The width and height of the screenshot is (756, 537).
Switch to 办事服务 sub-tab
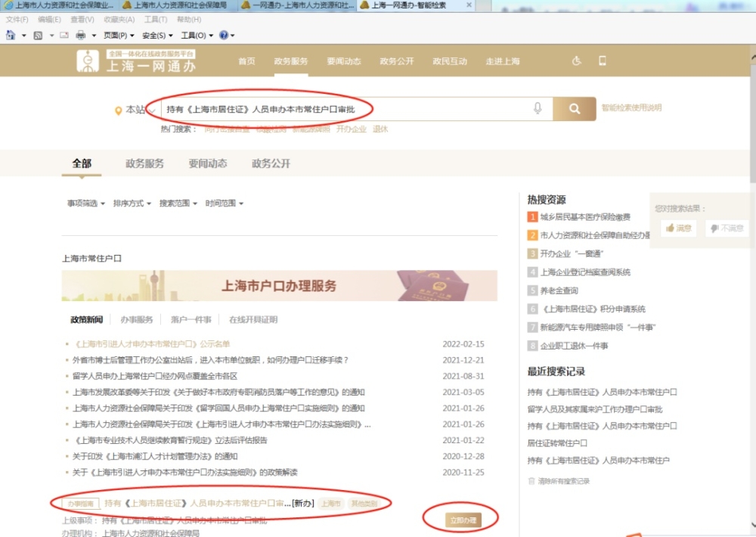136,319
